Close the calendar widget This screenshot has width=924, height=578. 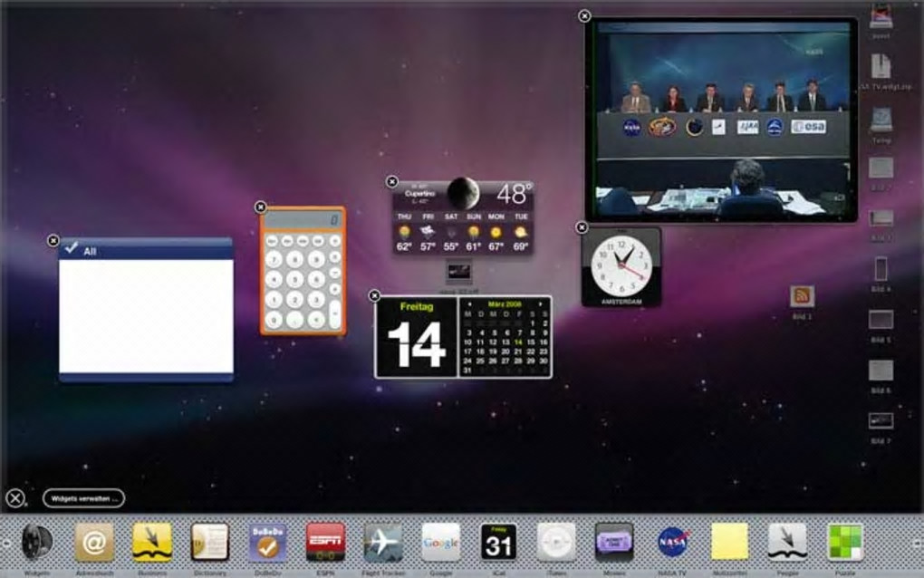[x=374, y=295]
